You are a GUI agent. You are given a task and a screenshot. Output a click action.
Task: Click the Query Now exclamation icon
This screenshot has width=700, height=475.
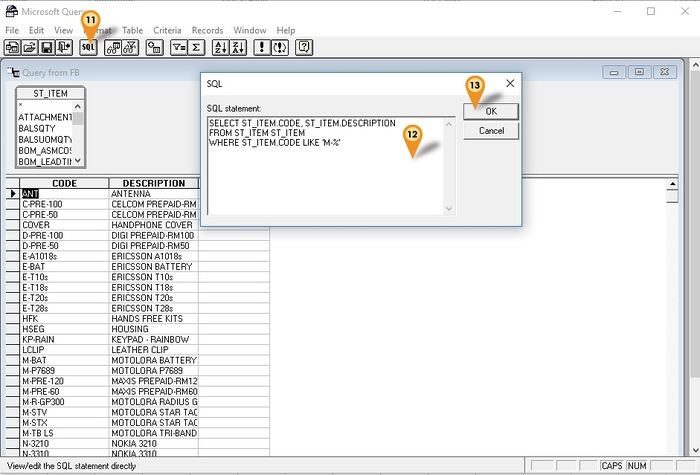[x=262, y=47]
